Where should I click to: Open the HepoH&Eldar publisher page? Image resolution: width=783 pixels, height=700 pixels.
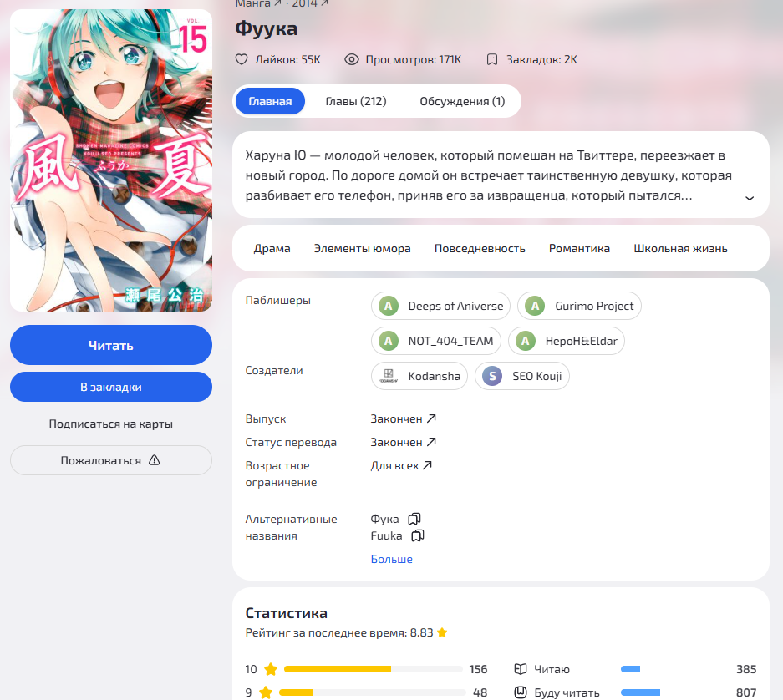coord(567,341)
